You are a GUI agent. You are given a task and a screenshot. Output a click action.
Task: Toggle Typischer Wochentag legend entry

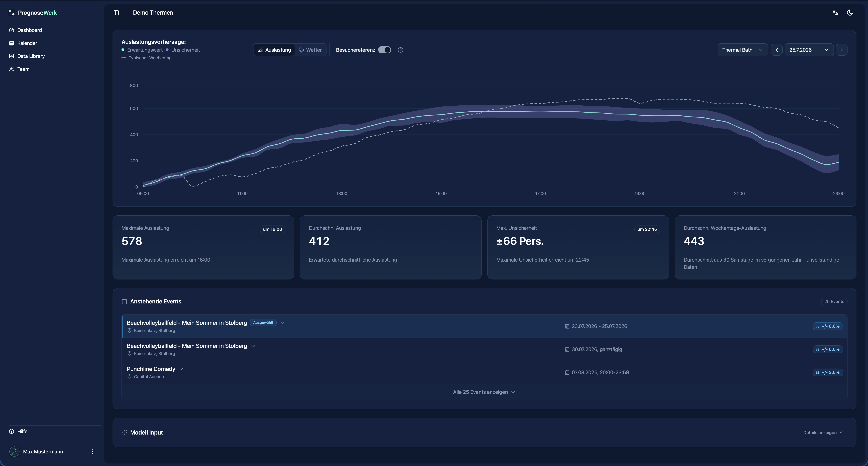pos(147,58)
